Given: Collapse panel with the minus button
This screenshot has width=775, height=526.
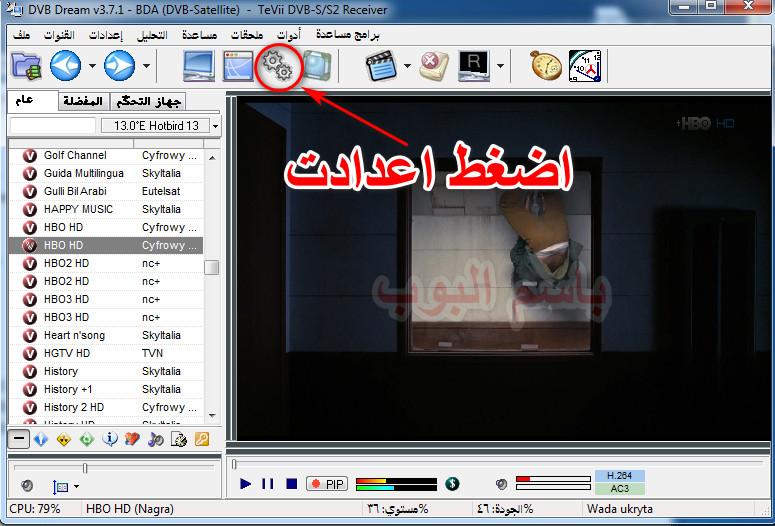Looking at the screenshot, I should pyautogui.click(x=19, y=439).
